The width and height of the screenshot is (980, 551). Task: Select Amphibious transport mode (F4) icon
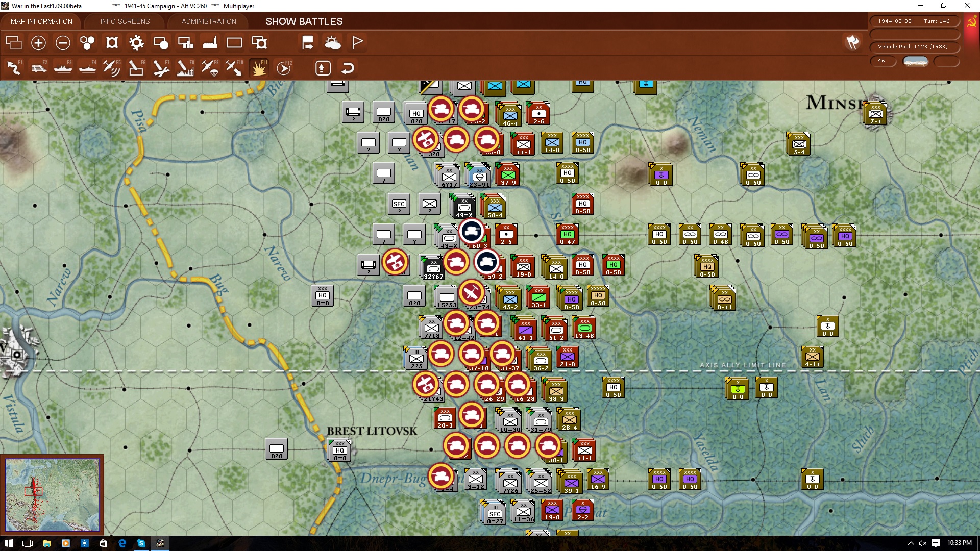coord(87,68)
